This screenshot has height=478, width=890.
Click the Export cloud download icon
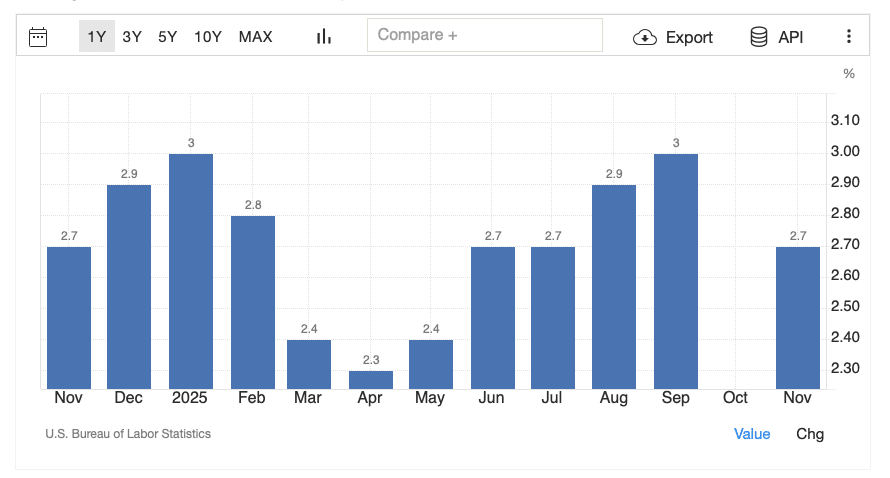pos(645,37)
